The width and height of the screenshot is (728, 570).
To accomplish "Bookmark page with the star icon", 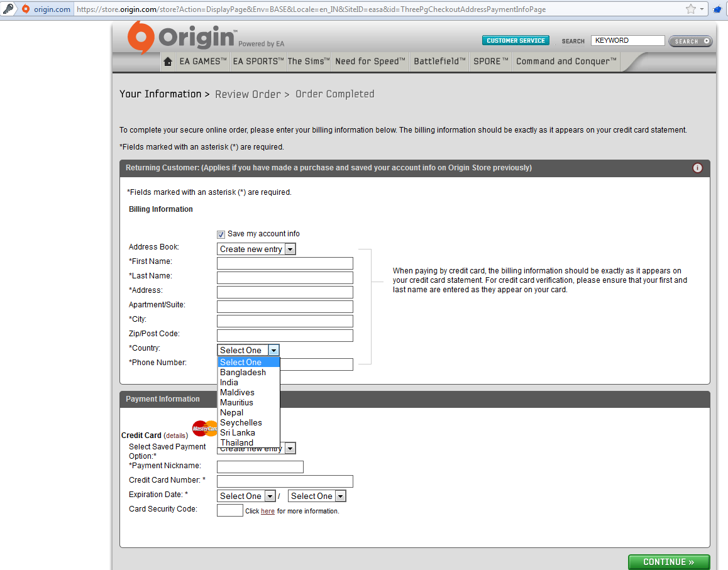I will click(x=691, y=9).
